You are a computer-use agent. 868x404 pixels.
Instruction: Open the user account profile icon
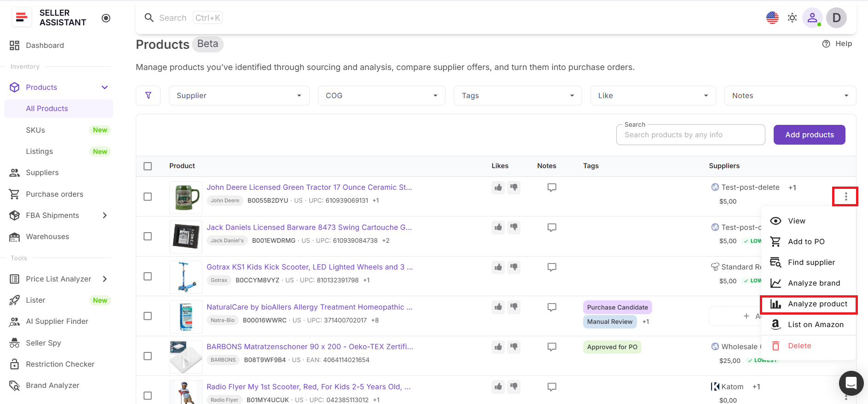(812, 18)
